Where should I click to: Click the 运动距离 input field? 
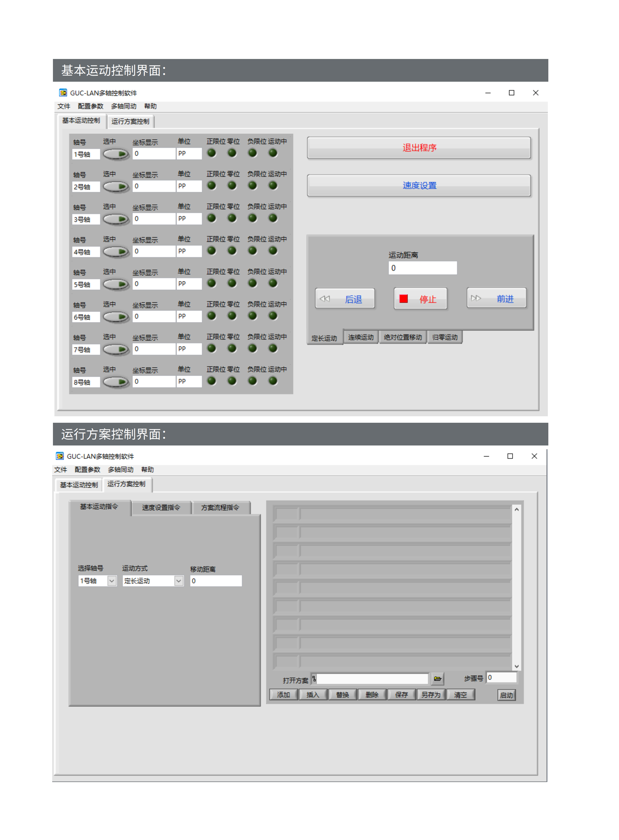pos(423,268)
